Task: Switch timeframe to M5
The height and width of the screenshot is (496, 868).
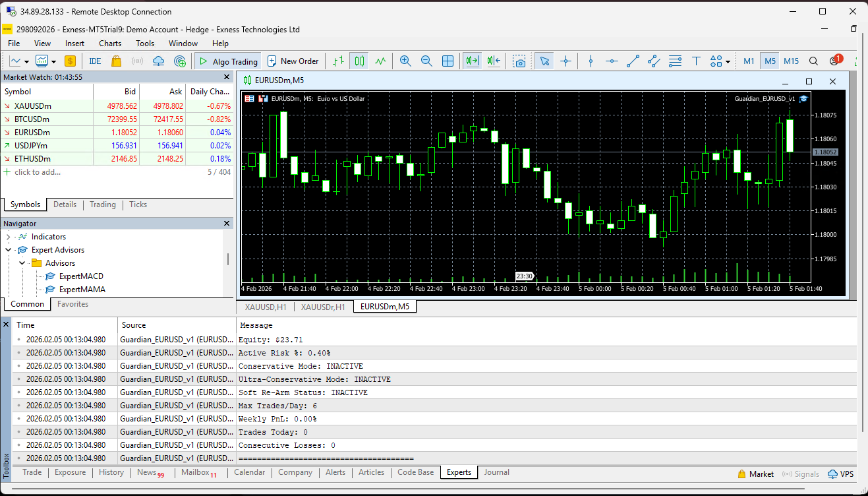Action: pos(770,61)
